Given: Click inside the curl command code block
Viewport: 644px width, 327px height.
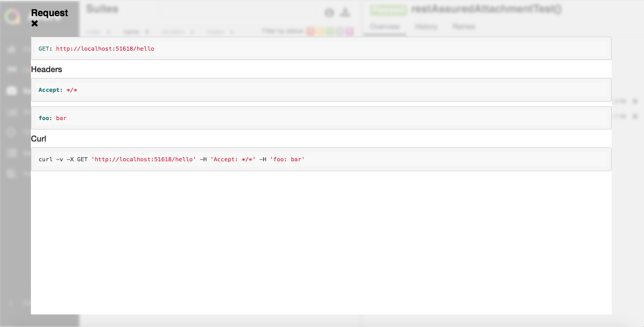Looking at the screenshot, I should coord(321,159).
